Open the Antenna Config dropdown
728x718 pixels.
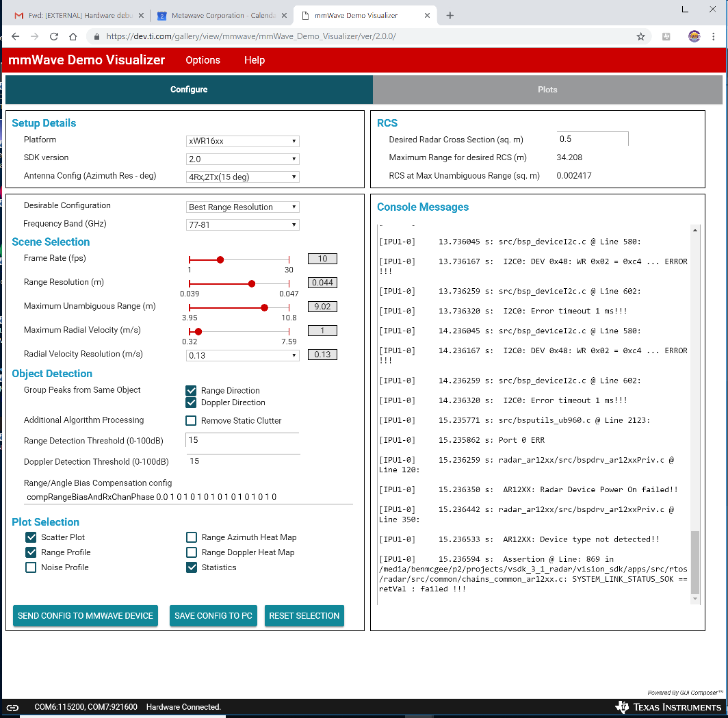(x=242, y=177)
